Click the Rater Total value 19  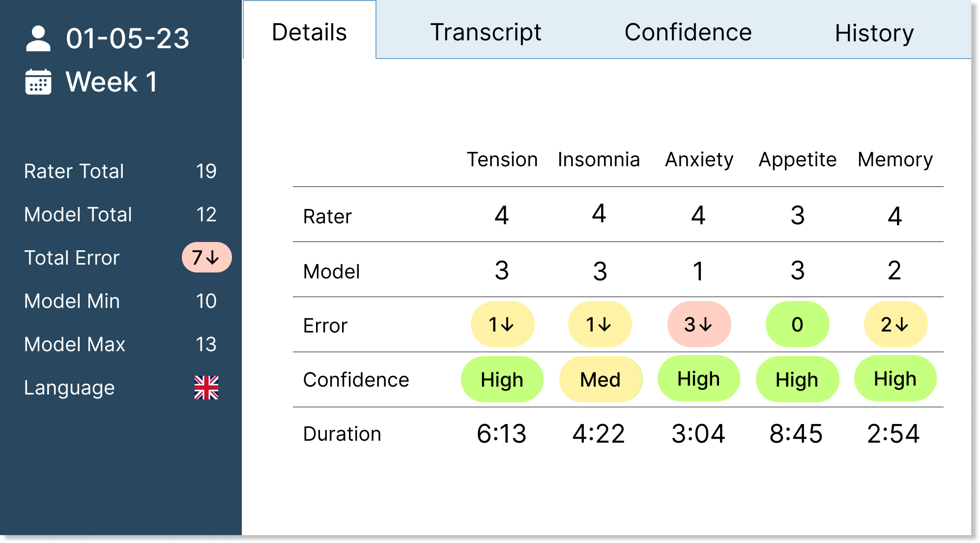206,171
